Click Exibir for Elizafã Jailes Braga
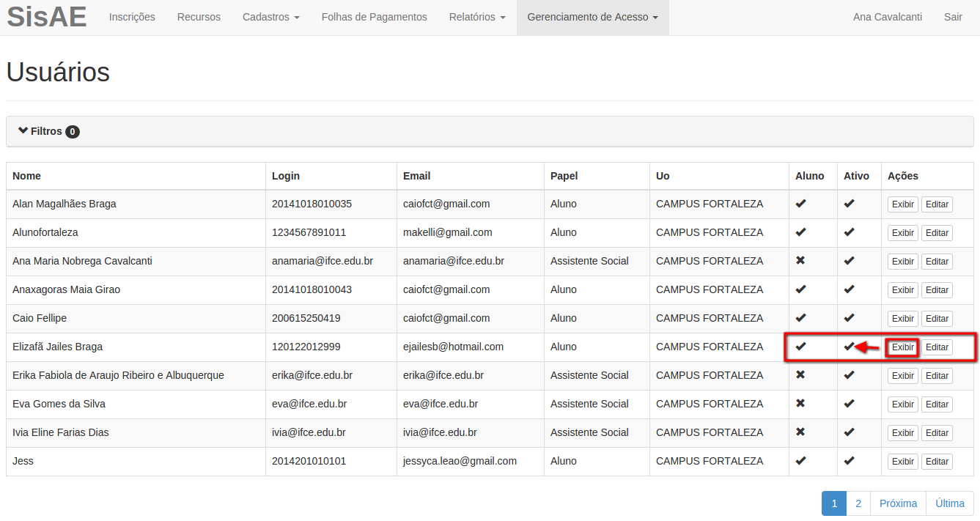This screenshot has width=980, height=521. (x=903, y=347)
